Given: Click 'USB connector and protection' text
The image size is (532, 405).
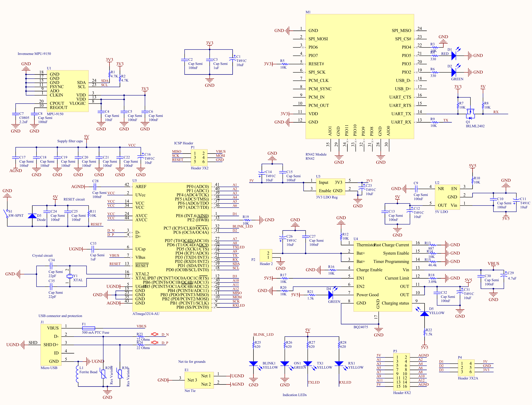Looking at the screenshot, I should pos(60,316).
